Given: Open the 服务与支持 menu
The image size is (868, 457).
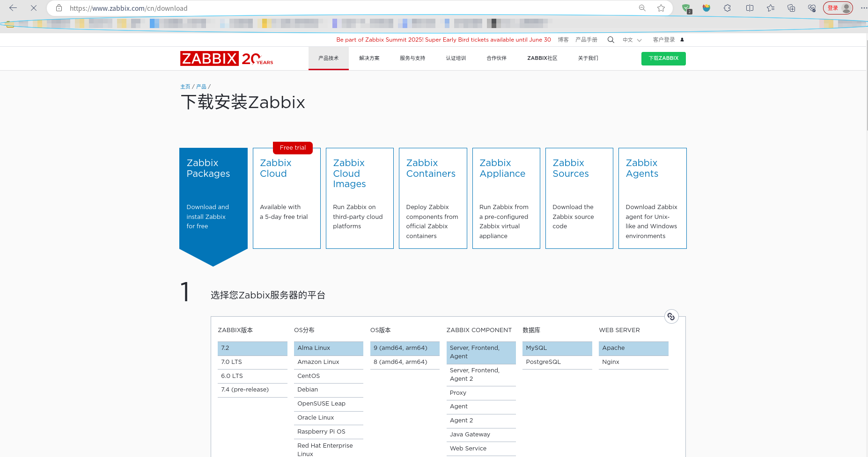Looking at the screenshot, I should coord(412,58).
